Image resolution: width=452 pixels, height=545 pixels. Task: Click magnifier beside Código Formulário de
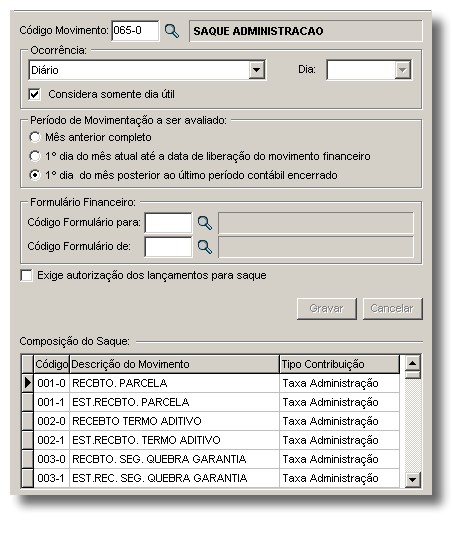pos(204,247)
